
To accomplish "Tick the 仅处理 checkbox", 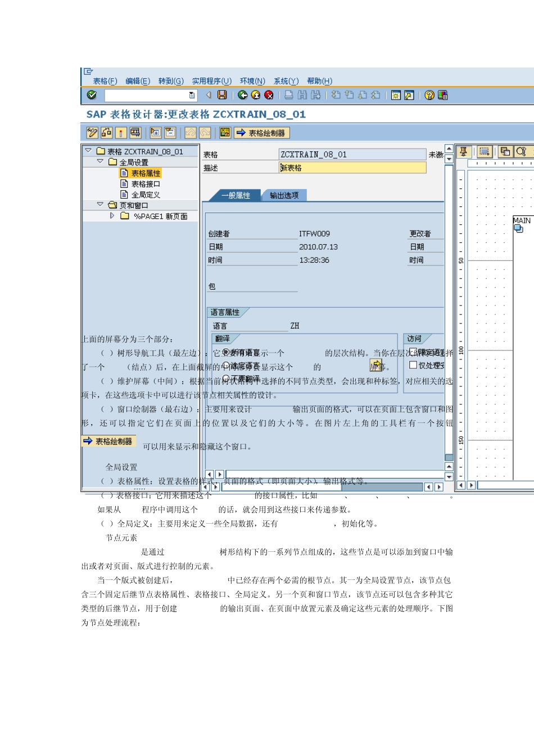I will pos(413,365).
